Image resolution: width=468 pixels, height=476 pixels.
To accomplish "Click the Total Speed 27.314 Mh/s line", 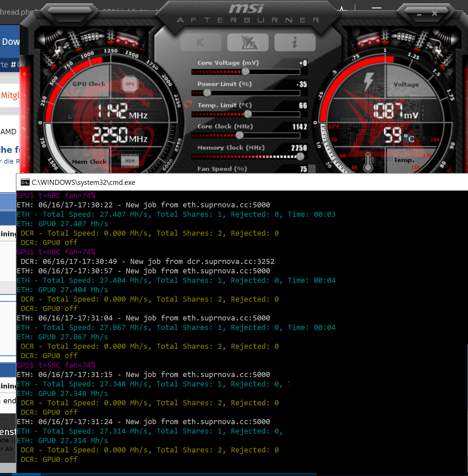I will tap(149, 431).
